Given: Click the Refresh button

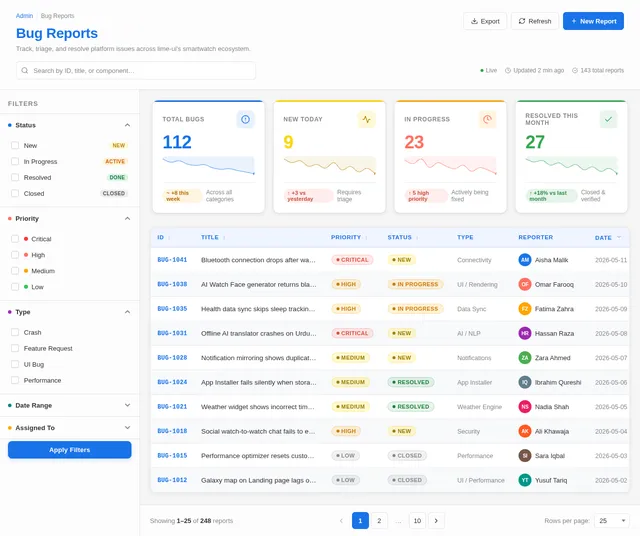Looking at the screenshot, I should [535, 21].
